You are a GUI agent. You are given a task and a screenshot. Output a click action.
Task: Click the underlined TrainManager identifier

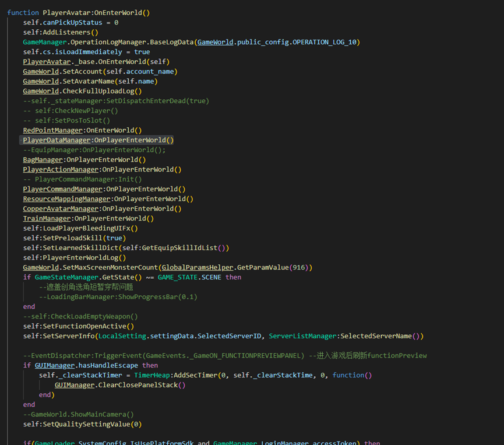point(47,218)
